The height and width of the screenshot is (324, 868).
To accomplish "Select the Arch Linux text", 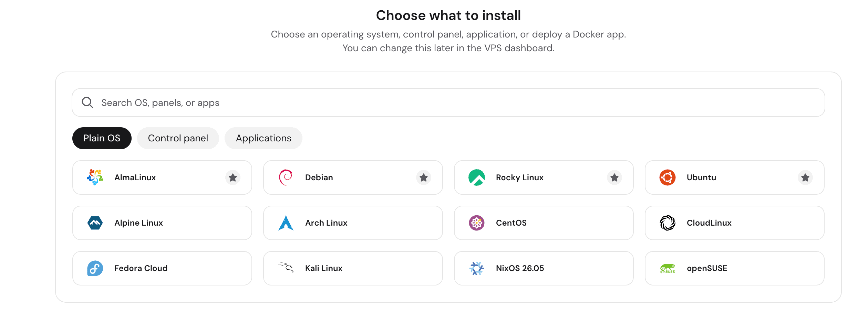I will (x=326, y=223).
